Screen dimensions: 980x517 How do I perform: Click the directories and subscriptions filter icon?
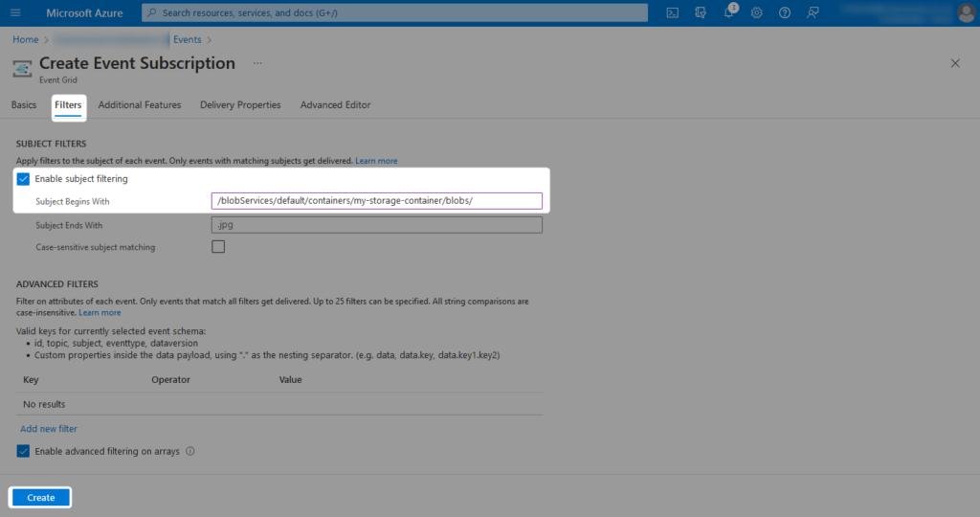coord(701,12)
